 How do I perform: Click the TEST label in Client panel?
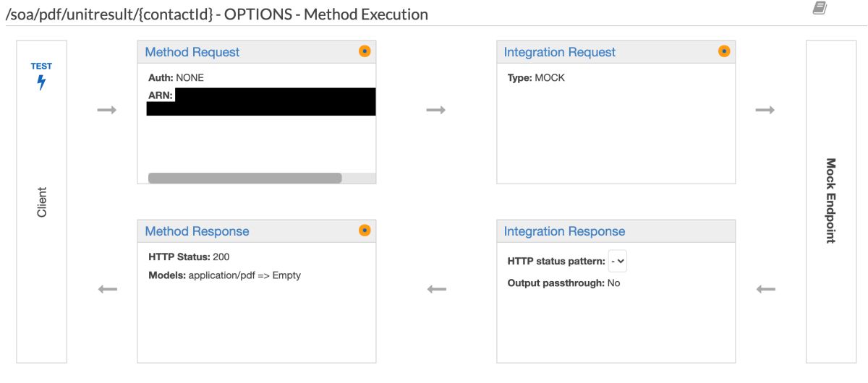click(41, 66)
